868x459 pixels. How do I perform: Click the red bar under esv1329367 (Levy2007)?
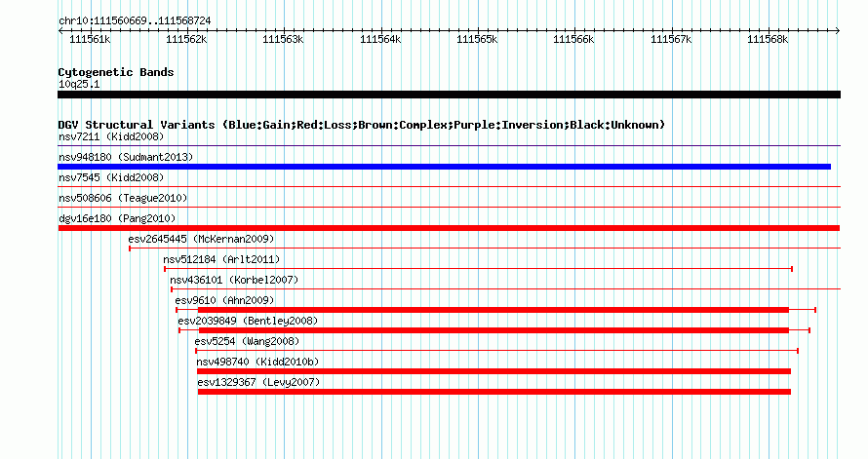tap(494, 392)
